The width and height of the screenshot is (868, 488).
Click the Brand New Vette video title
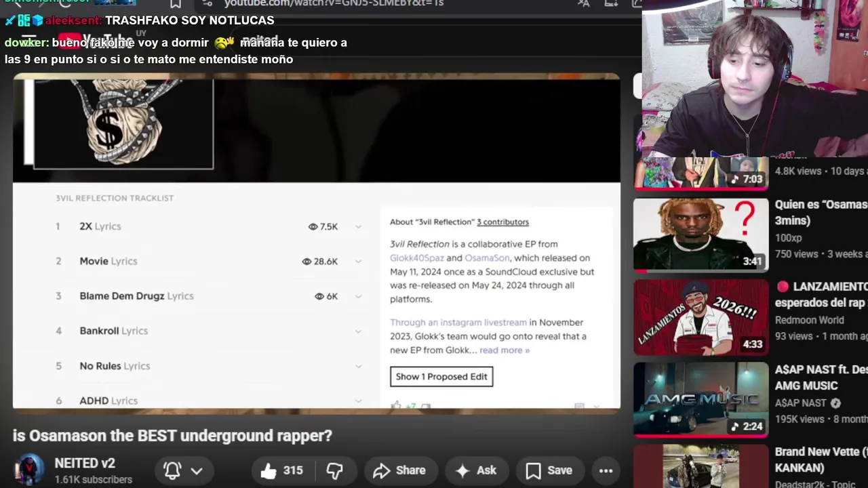pyautogui.click(x=821, y=460)
